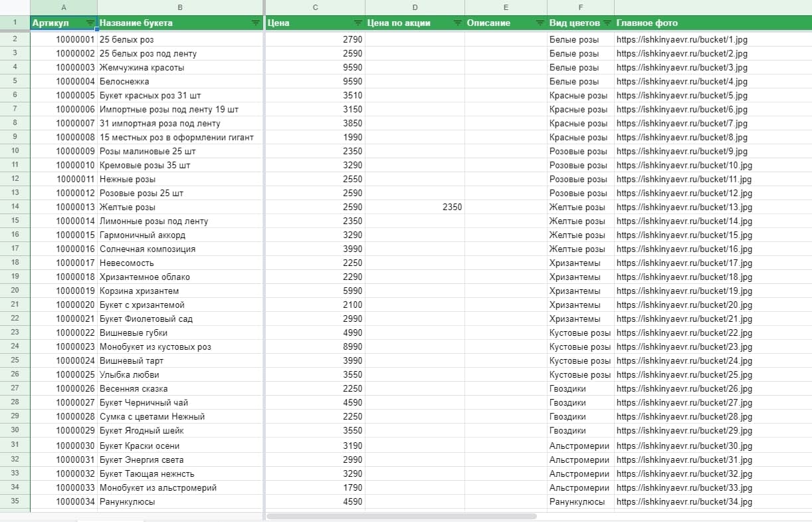Select cell 'Букет Тающая нежнсть'
This screenshot has width=812, height=522.
pos(180,474)
